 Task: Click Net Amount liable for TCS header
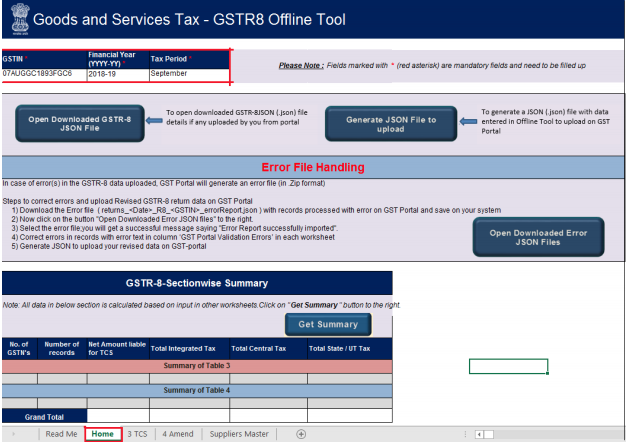(x=118, y=349)
